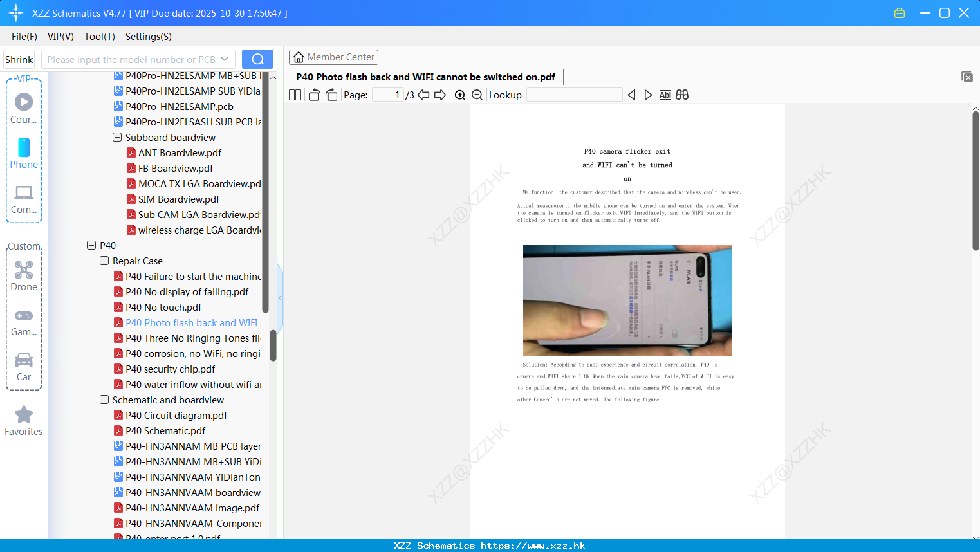Select the Drone category
980x552 pixels.
[x=24, y=276]
